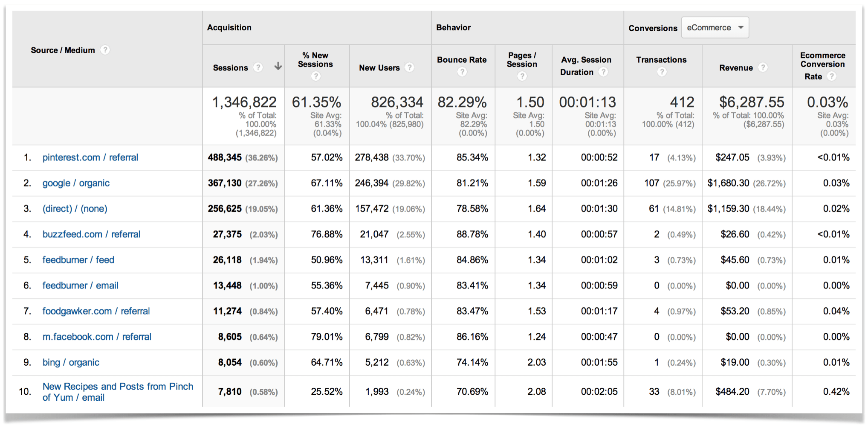This screenshot has width=868, height=431.
Task: Open help tooltip for Source / Medium
Action: coord(105,50)
